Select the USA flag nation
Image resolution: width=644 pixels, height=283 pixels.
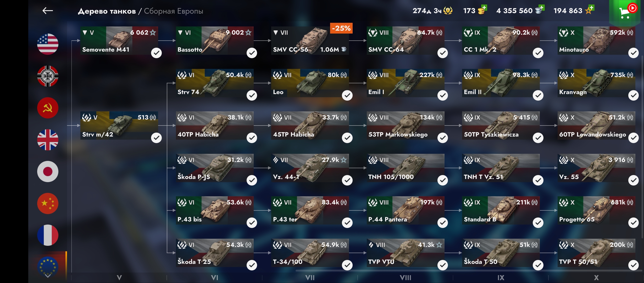pos(48,44)
